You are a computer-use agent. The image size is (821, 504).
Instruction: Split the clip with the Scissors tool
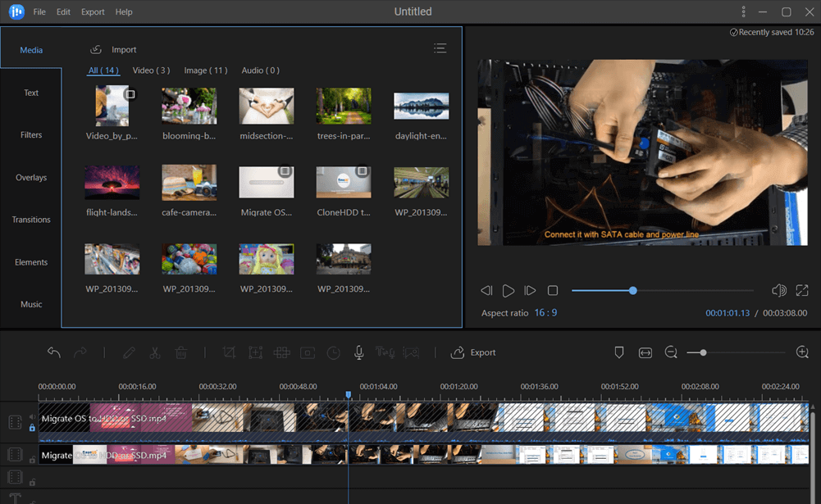[154, 352]
